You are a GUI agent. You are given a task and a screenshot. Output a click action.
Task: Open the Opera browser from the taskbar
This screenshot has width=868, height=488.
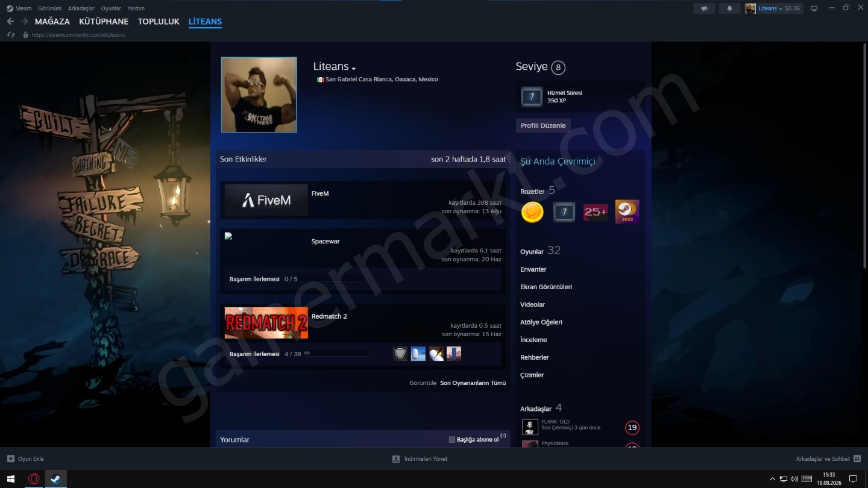(34, 479)
